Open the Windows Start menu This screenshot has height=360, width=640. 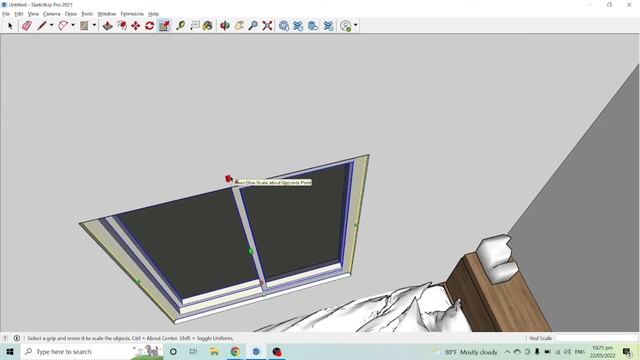click(10, 351)
